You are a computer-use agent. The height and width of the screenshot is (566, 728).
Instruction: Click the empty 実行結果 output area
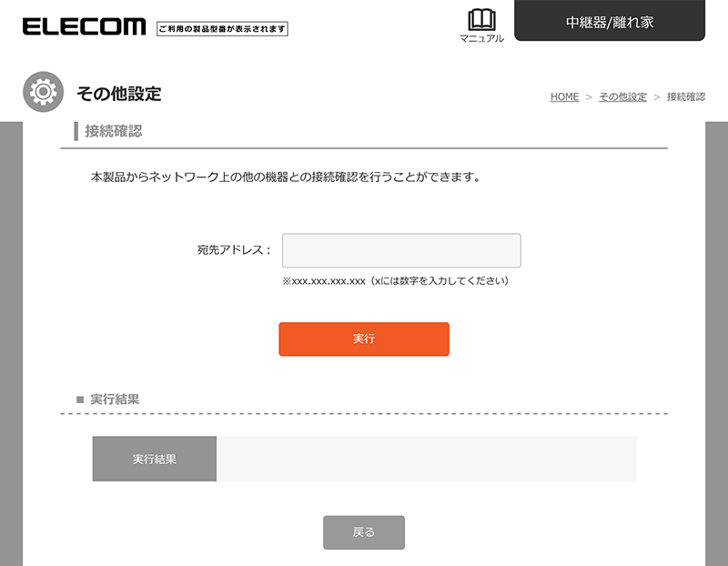426,459
